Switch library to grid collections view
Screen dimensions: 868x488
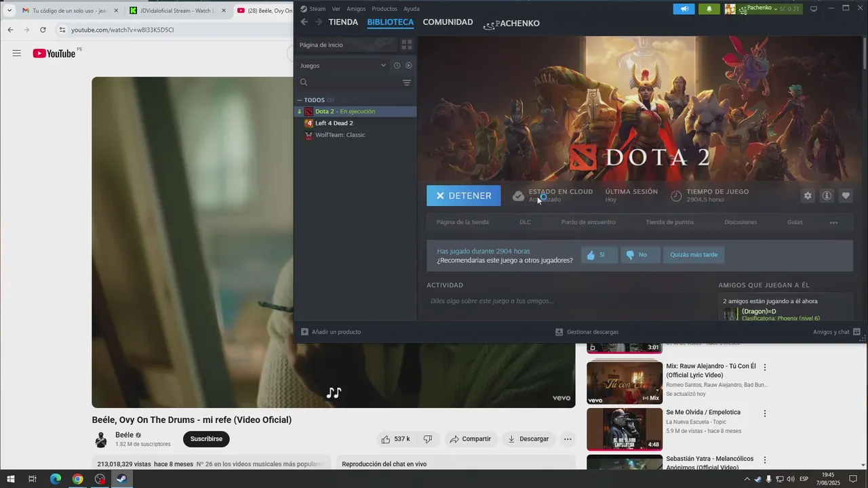[x=407, y=45]
